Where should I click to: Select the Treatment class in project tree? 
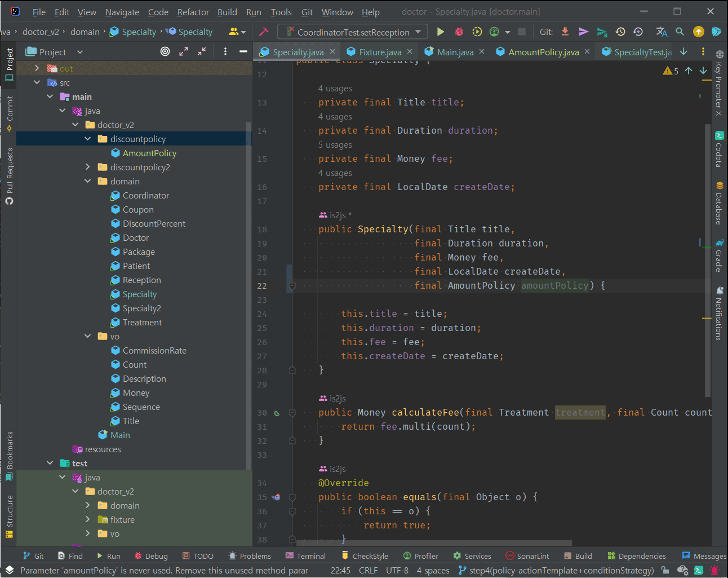[142, 322]
